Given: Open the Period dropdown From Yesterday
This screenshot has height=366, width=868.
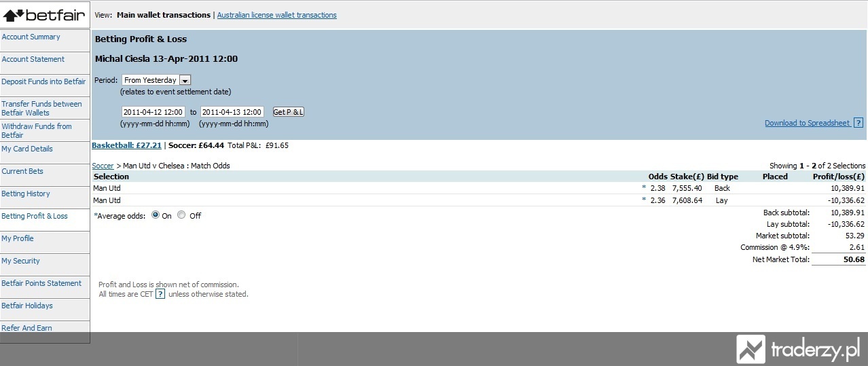Looking at the screenshot, I should [156, 80].
